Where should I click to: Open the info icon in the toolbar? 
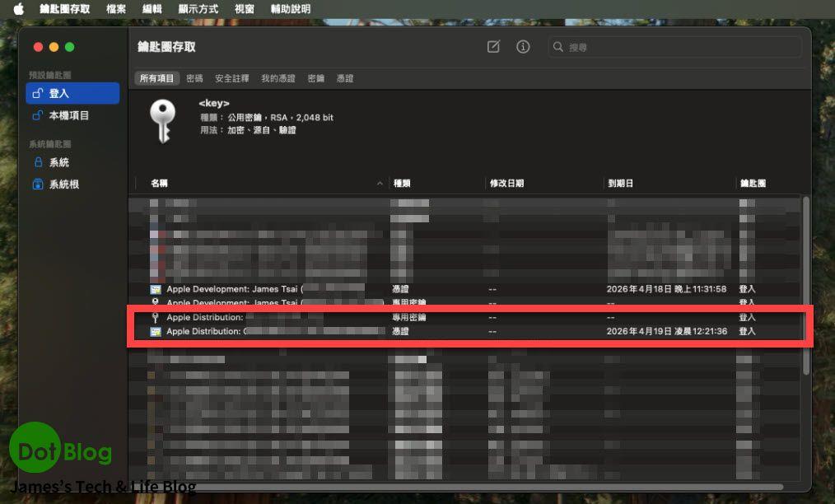pos(523,47)
